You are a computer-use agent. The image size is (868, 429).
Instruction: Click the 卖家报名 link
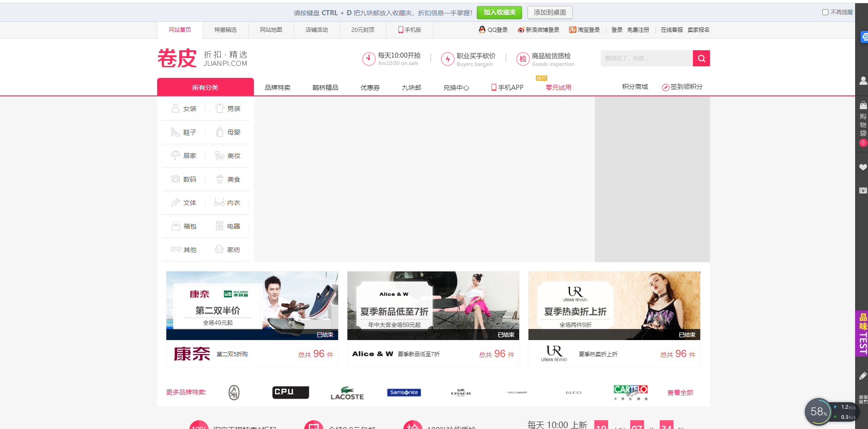[x=698, y=30]
